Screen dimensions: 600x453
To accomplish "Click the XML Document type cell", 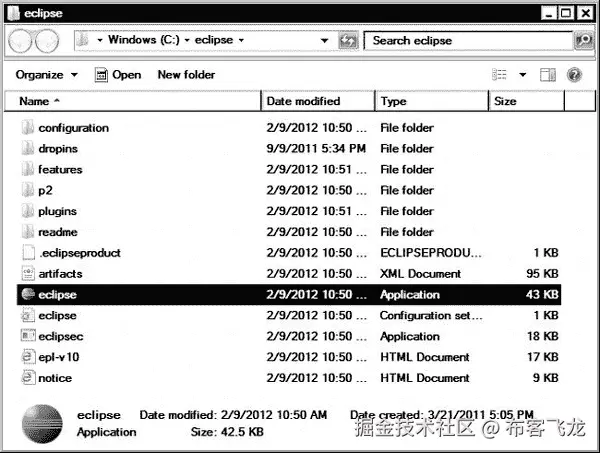I will click(x=421, y=274).
